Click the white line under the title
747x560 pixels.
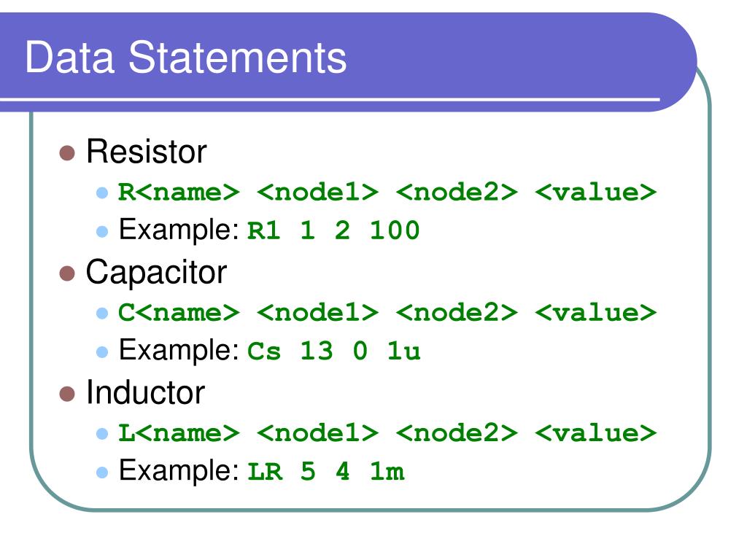[x=330, y=99]
